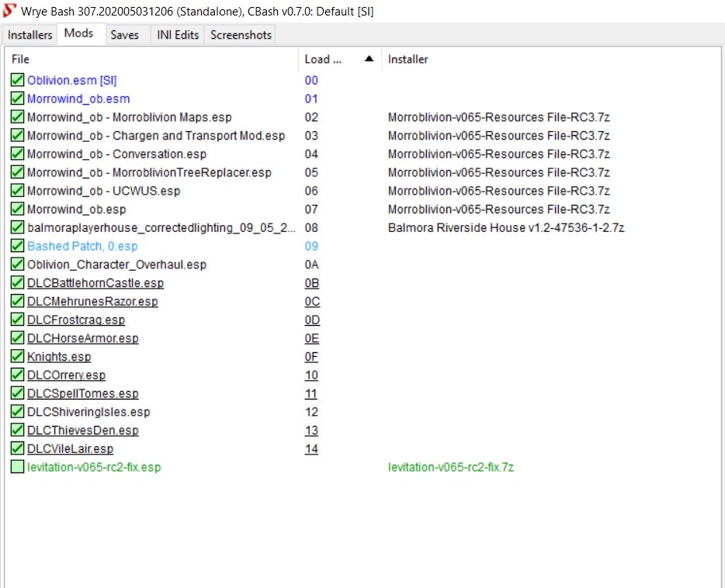
Task: Click load order value 0F
Action: pyautogui.click(x=311, y=357)
